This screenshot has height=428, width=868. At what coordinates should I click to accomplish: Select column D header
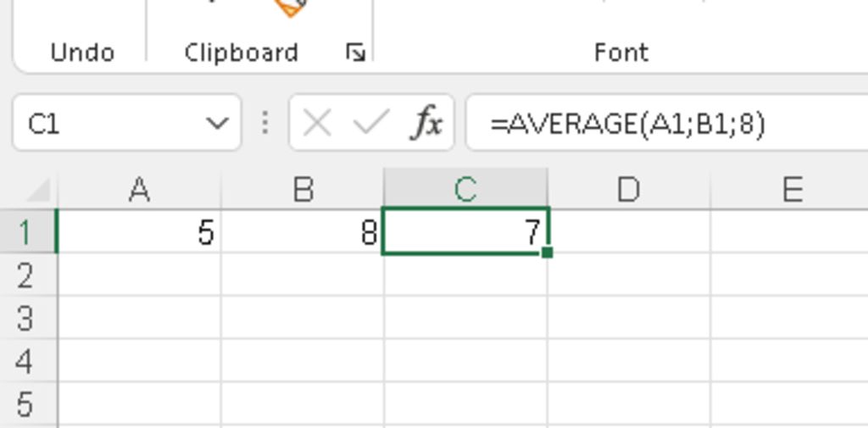click(628, 190)
